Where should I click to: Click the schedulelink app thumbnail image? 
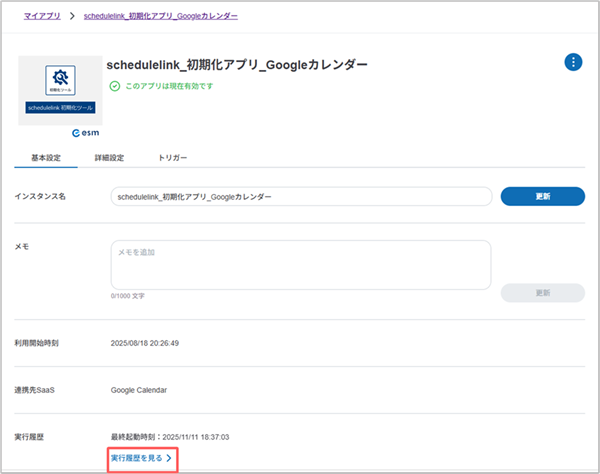(60, 89)
